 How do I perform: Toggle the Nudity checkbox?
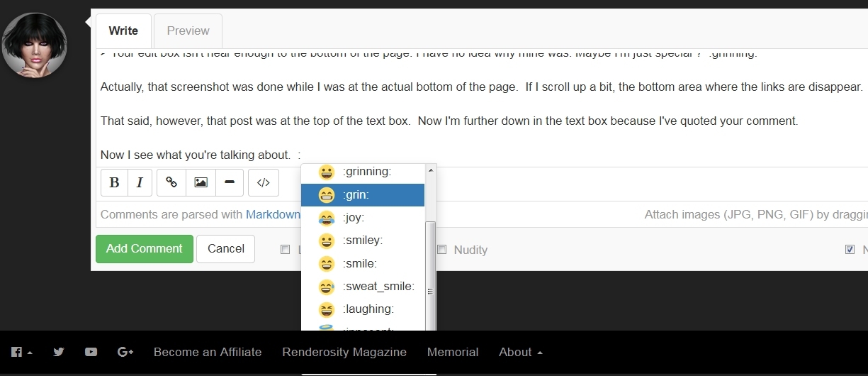pyautogui.click(x=441, y=250)
